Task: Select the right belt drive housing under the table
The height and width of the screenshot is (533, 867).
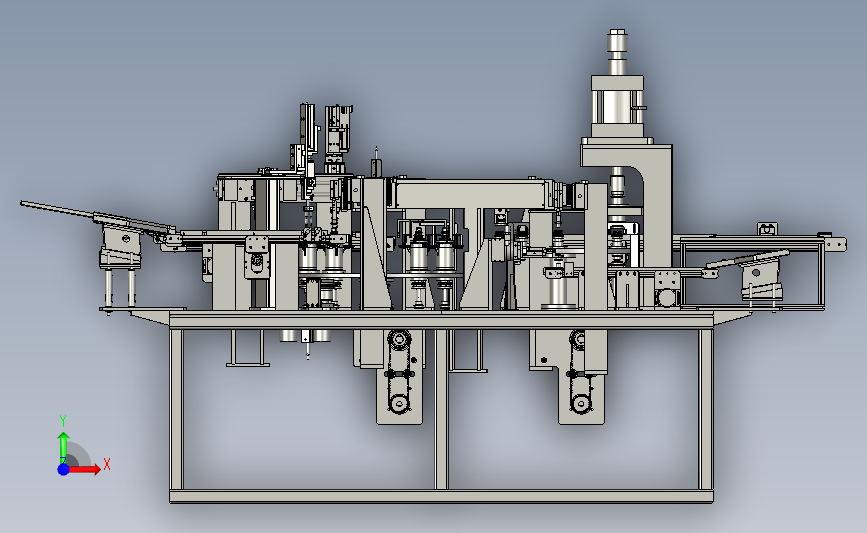Action: pyautogui.click(x=581, y=377)
